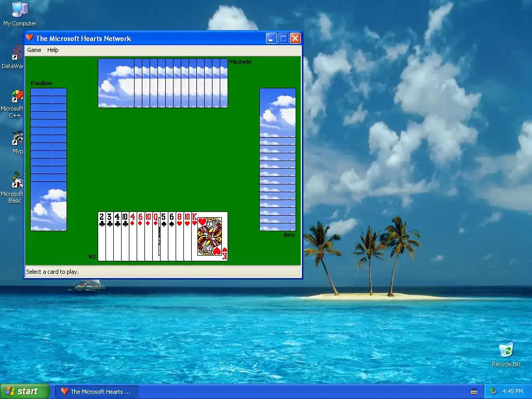Screen dimensions: 532x399
Task: Select the 4 of diamonds card
Action: [x=132, y=236]
